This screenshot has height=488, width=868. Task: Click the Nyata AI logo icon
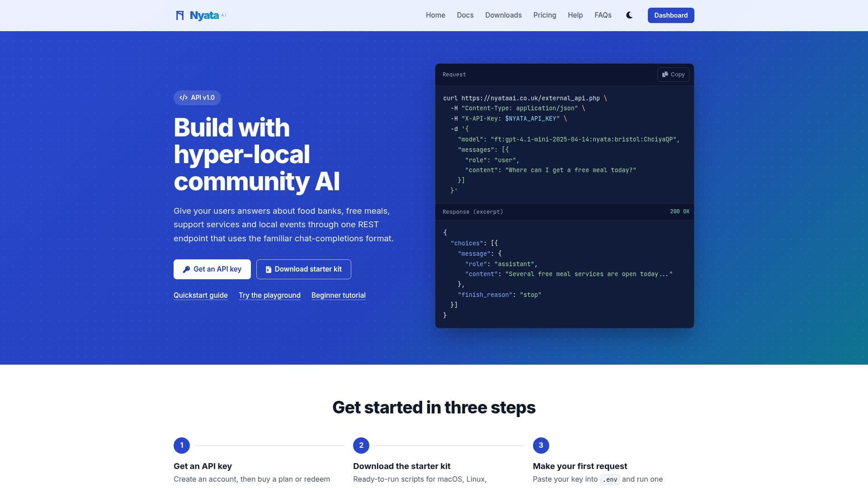(x=180, y=15)
